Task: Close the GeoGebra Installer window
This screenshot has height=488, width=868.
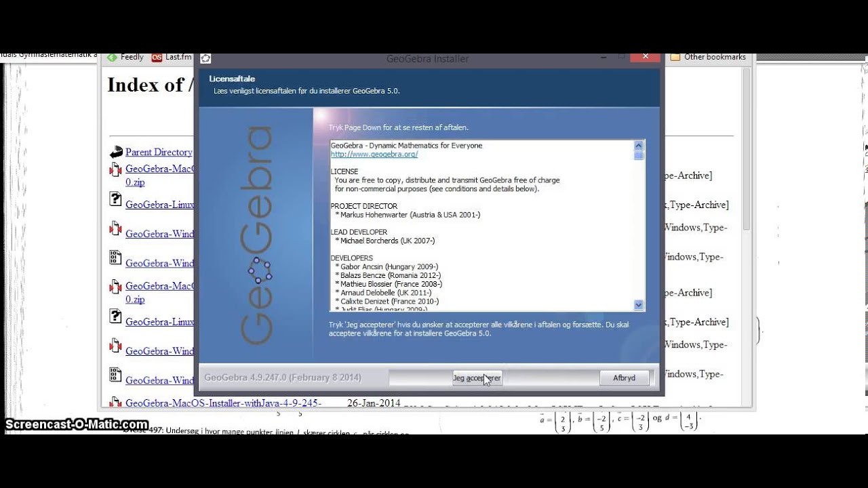Action: (646, 57)
